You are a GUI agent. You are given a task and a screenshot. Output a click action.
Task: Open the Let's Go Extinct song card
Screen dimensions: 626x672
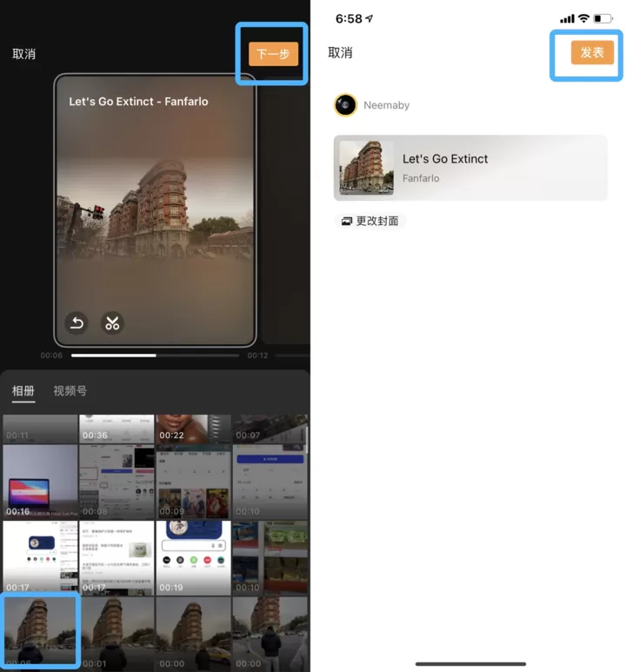click(x=470, y=168)
